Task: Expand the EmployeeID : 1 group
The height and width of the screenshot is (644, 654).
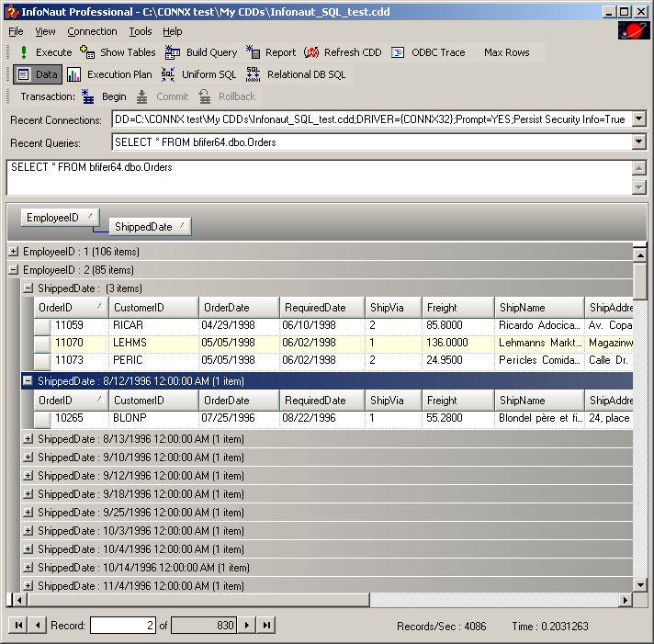Action: (13, 252)
